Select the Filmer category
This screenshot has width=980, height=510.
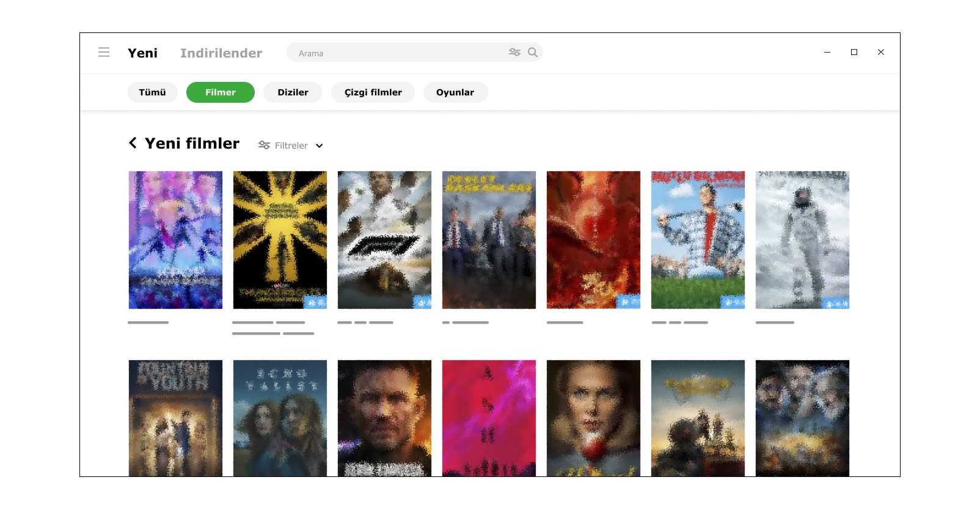tap(221, 92)
